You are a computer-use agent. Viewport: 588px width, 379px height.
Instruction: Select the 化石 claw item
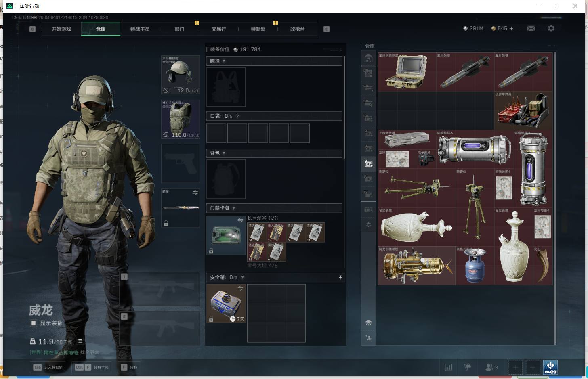542,266
